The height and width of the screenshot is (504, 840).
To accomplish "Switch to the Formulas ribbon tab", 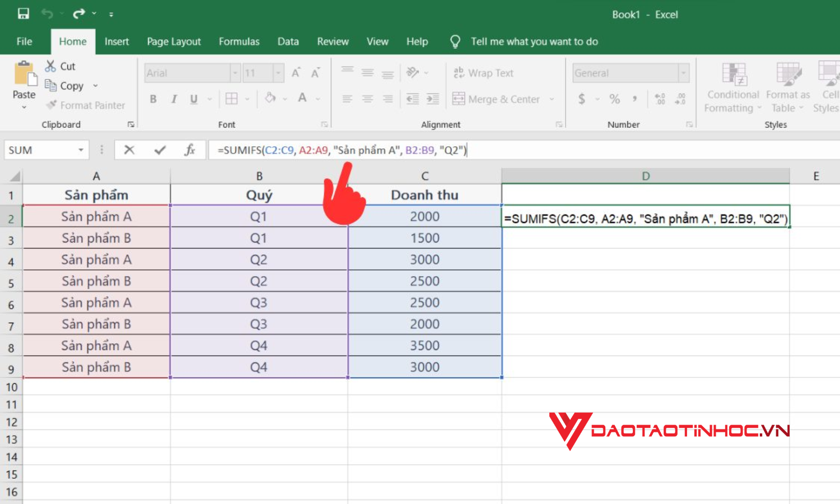I will point(239,41).
